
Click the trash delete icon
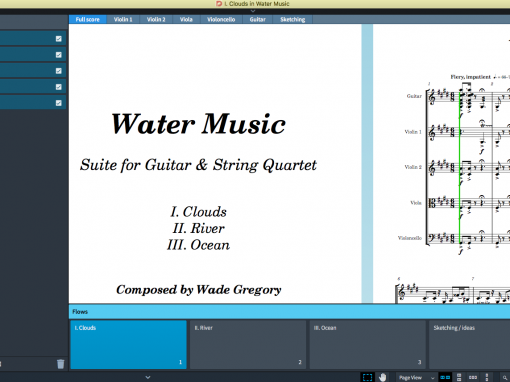coord(60,364)
